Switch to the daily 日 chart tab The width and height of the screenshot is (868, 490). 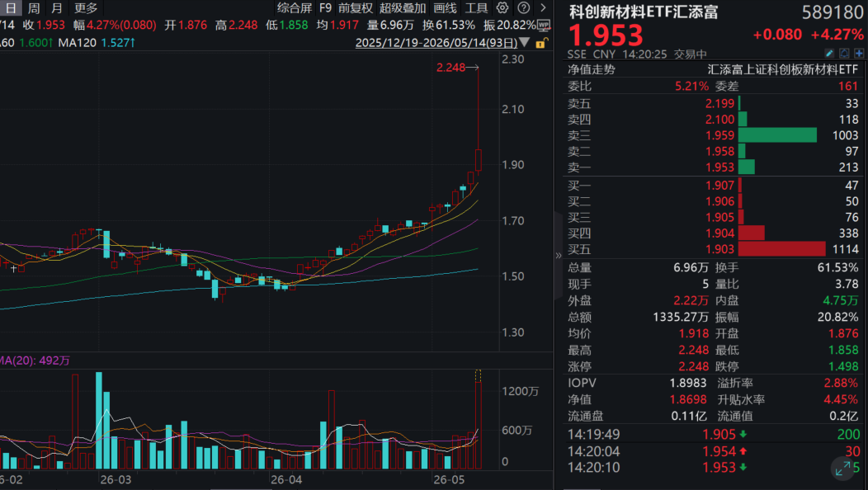point(10,7)
